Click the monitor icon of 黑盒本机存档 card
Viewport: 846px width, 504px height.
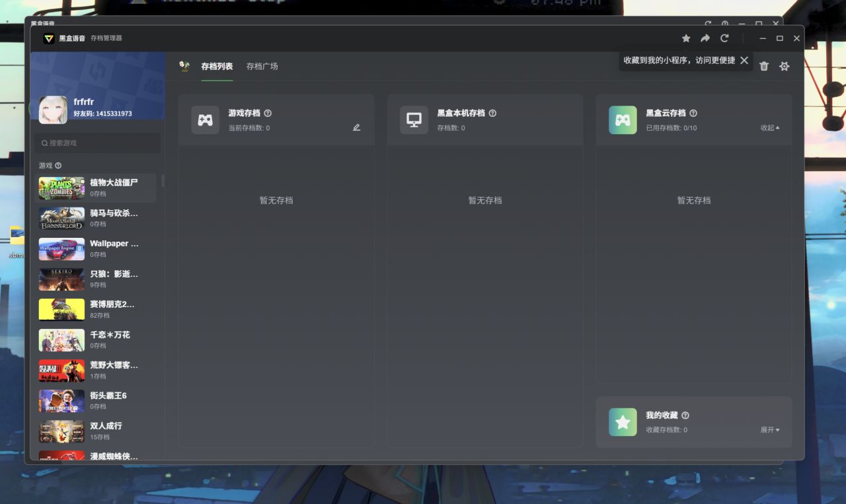414,120
